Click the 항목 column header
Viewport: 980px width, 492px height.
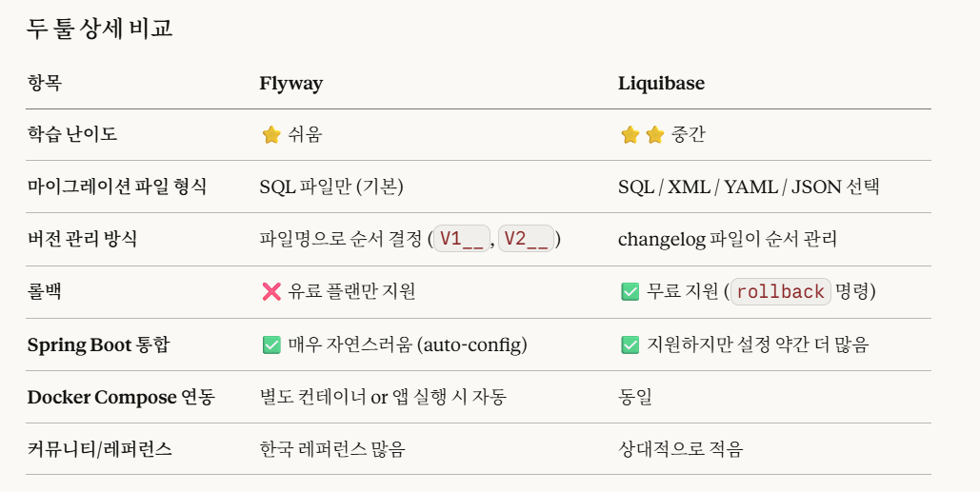pyautogui.click(x=44, y=84)
